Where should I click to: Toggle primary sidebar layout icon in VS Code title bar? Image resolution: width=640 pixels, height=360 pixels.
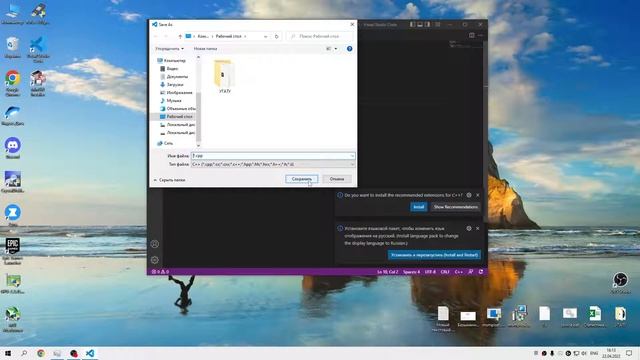pos(413,24)
